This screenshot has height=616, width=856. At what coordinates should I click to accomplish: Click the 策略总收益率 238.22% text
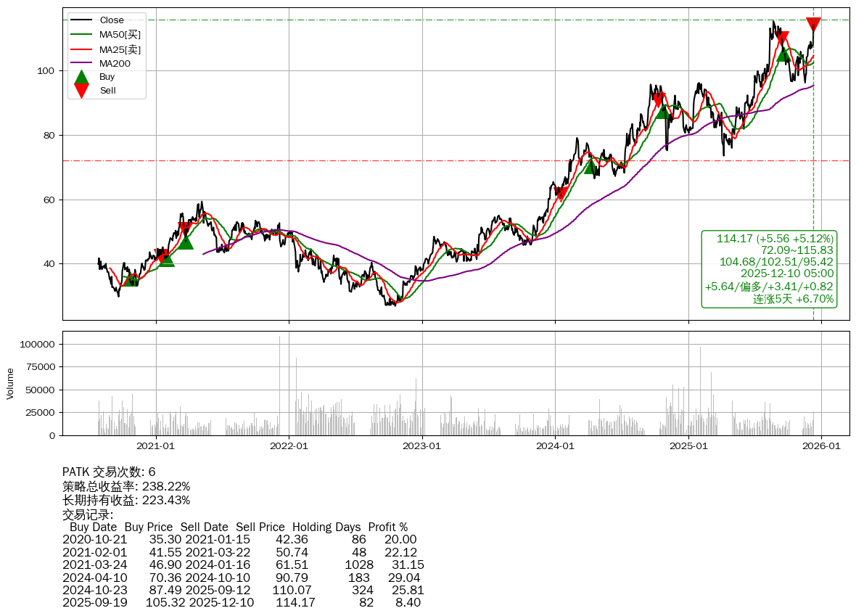click(126, 486)
